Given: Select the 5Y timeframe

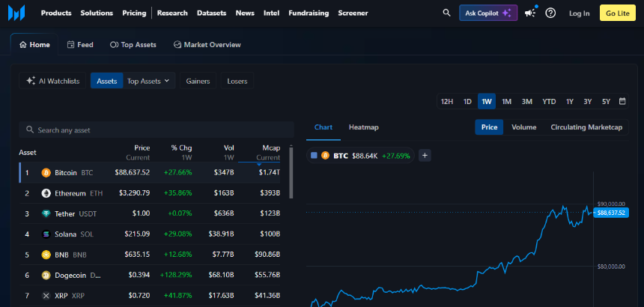Looking at the screenshot, I should [x=607, y=101].
